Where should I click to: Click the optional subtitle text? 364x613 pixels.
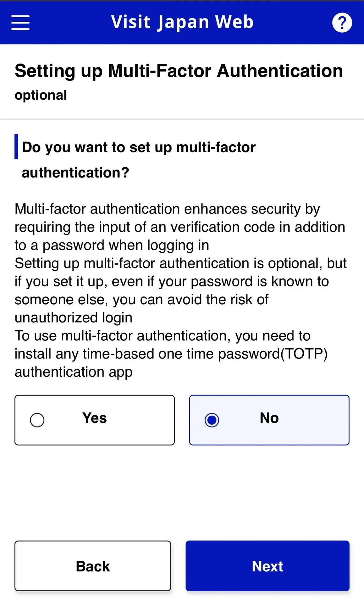click(41, 95)
